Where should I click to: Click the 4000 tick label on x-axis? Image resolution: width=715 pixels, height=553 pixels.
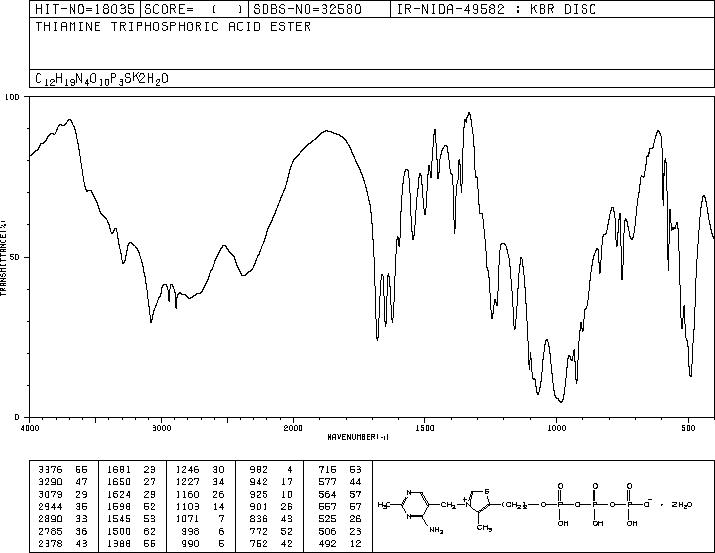(29, 428)
